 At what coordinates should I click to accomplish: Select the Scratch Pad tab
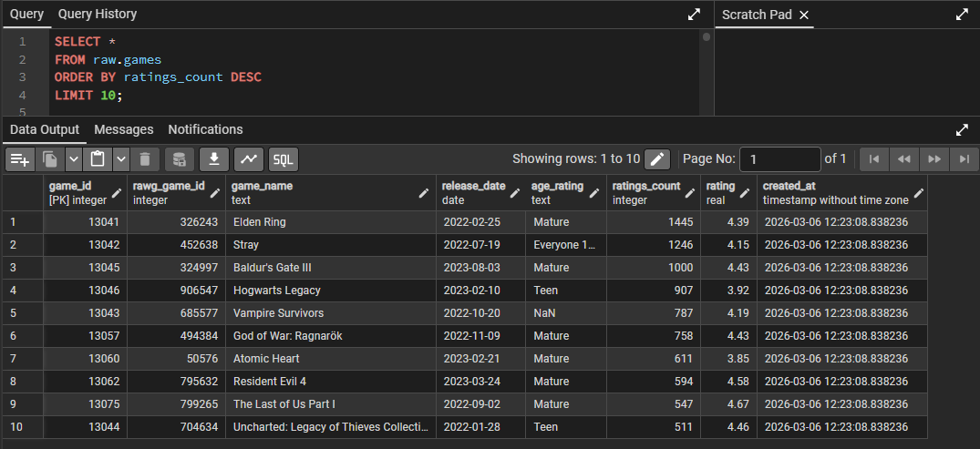[x=757, y=15]
